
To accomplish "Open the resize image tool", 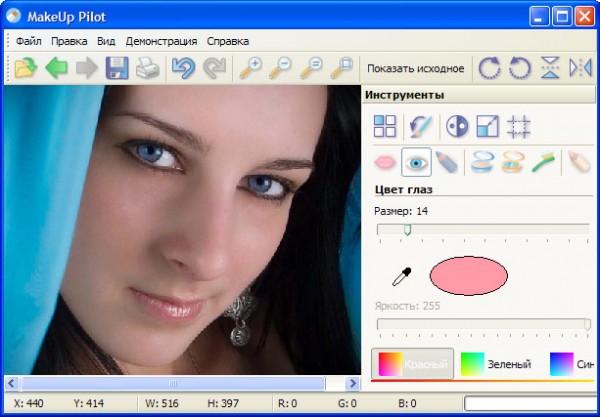I will 488,126.
